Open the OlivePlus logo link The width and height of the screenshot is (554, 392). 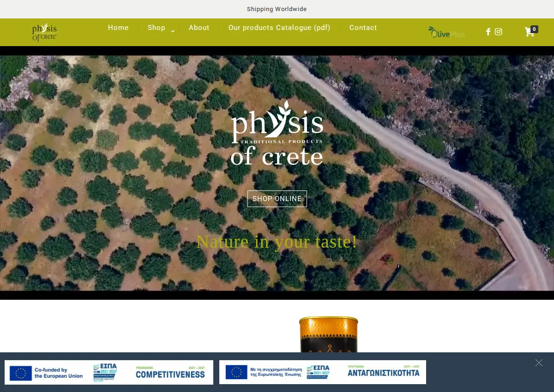click(x=446, y=32)
